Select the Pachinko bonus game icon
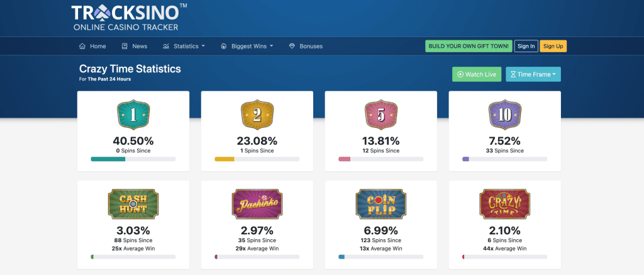The width and height of the screenshot is (644, 275). point(257,204)
